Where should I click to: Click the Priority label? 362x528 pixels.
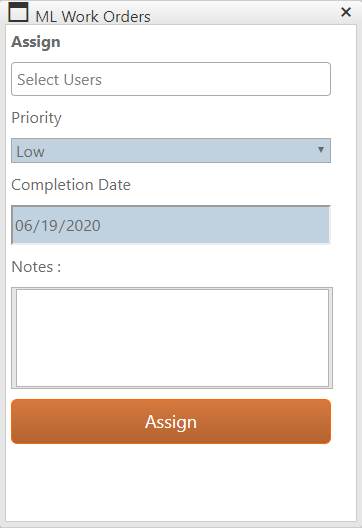coord(36,118)
